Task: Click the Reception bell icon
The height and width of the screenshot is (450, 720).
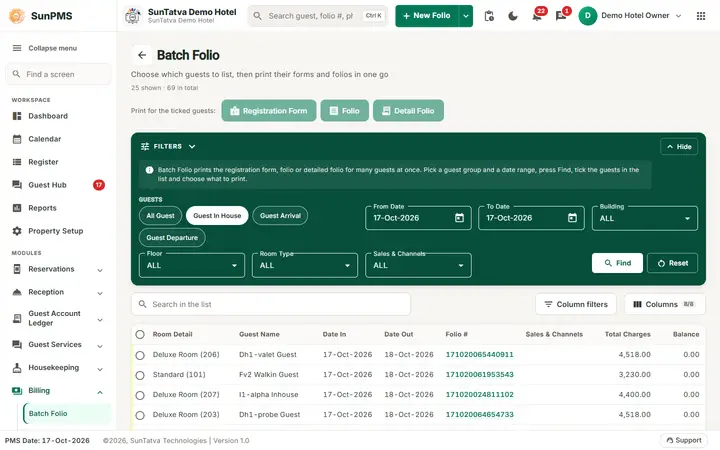Action: click(17, 292)
